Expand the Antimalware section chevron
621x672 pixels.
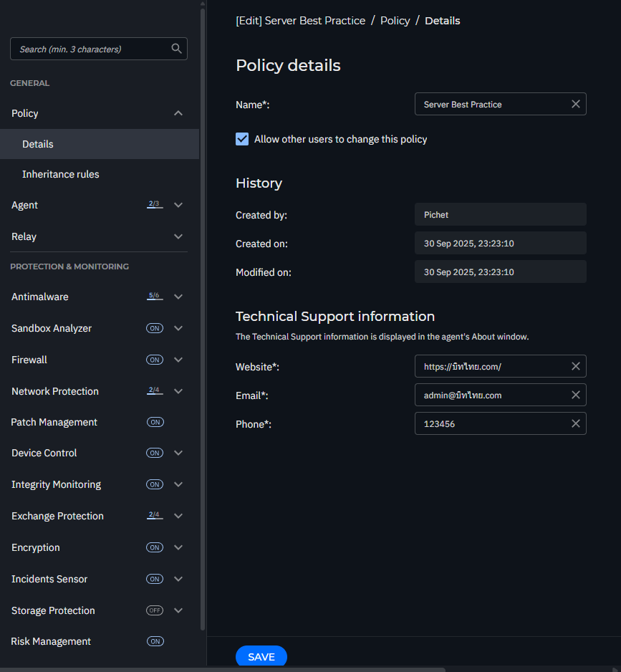pos(178,297)
